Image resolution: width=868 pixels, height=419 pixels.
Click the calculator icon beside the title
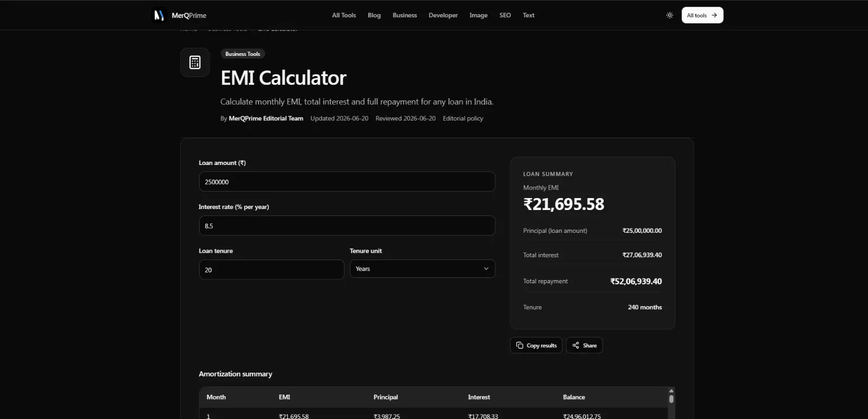point(195,62)
